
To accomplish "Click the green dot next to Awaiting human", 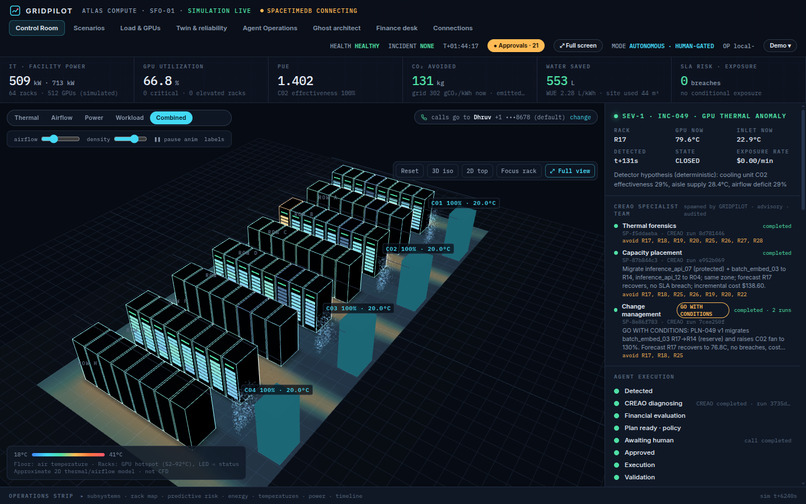I will (616, 440).
